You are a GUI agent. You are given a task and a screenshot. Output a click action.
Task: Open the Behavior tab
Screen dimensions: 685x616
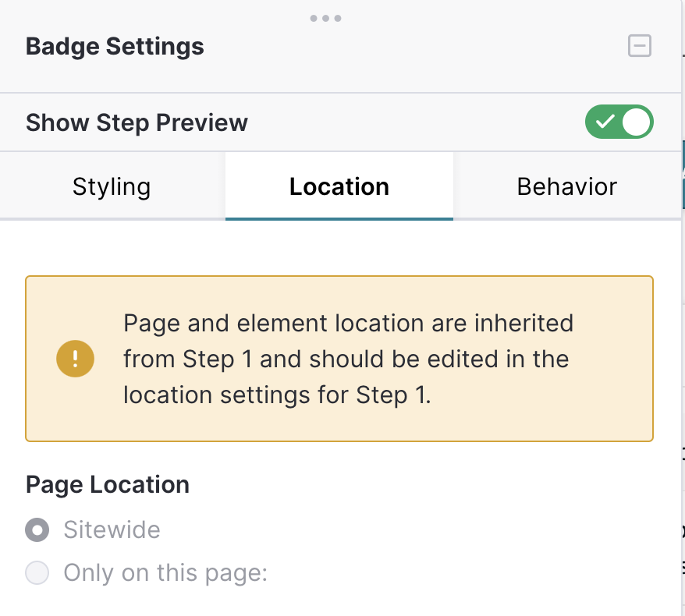point(566,186)
